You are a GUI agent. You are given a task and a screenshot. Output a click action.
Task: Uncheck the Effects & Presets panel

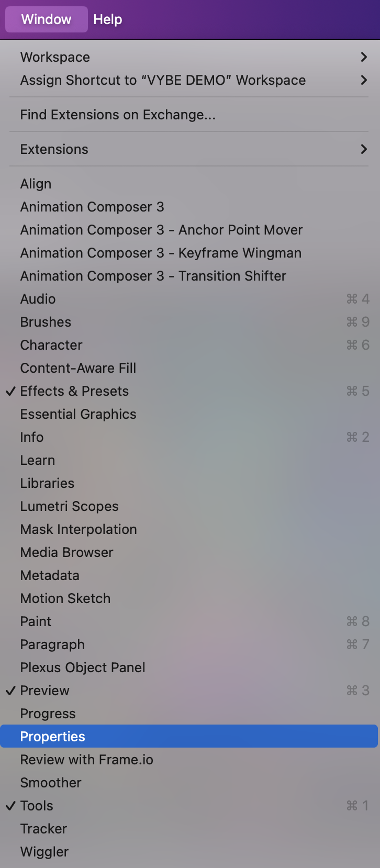pyautogui.click(x=189, y=391)
